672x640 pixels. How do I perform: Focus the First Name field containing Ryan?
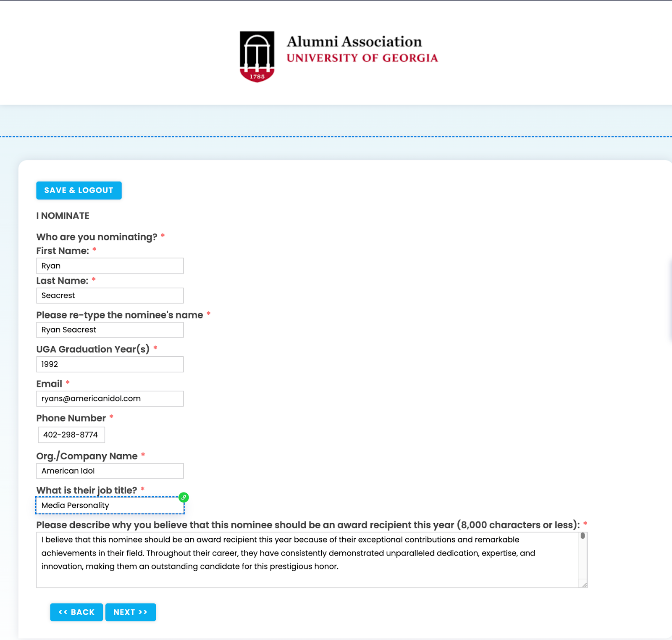[x=110, y=266]
